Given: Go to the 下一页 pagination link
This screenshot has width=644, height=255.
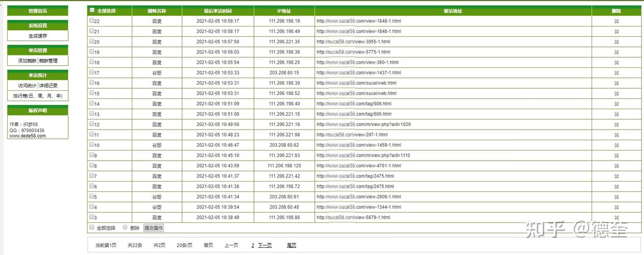Looking at the screenshot, I should point(265,245).
